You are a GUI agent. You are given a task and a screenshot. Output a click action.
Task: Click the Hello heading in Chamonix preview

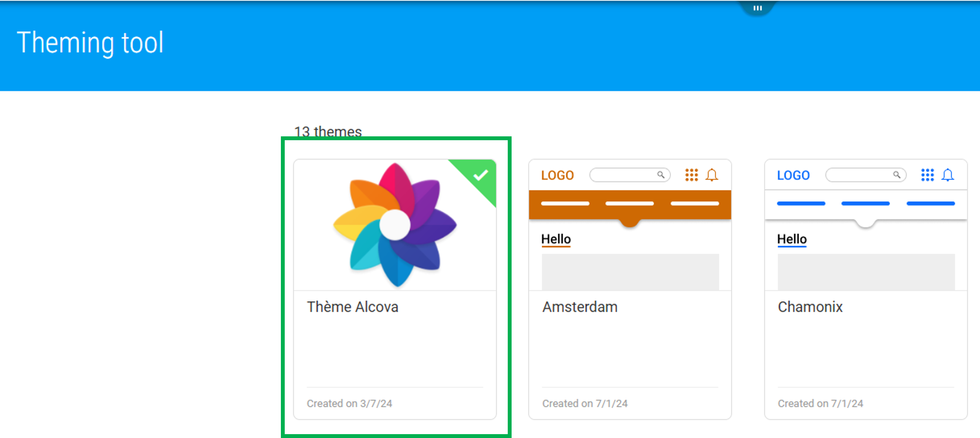792,239
